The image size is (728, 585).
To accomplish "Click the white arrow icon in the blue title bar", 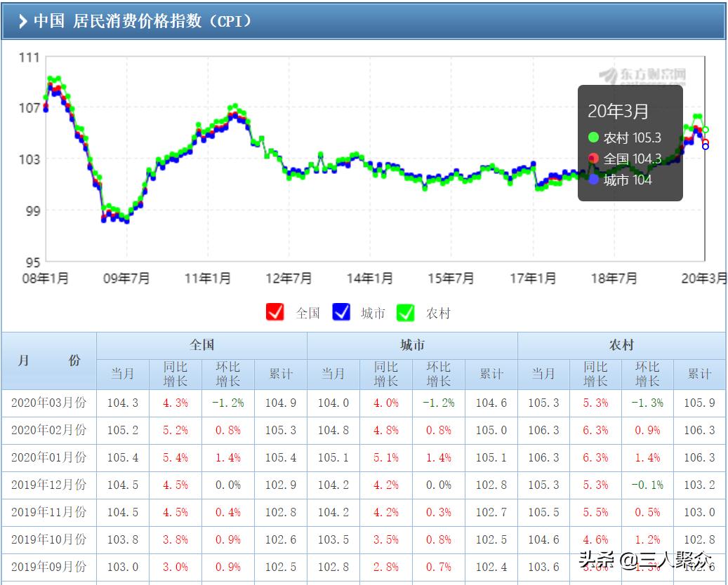I will [x=23, y=21].
